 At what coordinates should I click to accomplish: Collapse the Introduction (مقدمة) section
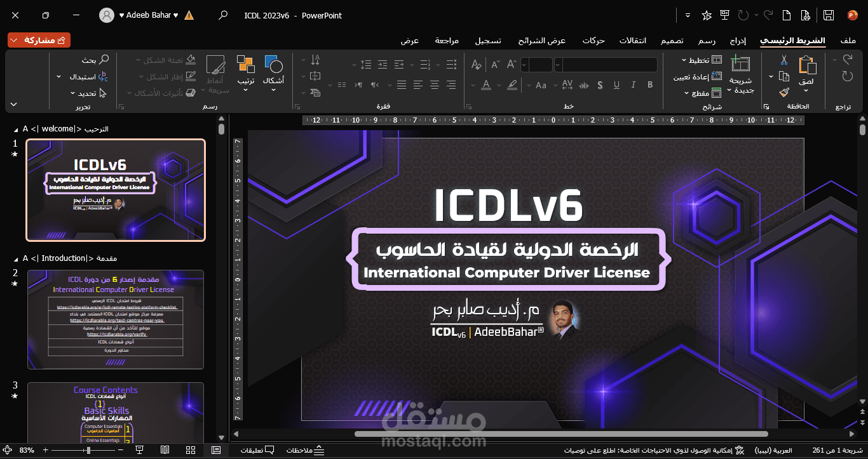tap(16, 258)
